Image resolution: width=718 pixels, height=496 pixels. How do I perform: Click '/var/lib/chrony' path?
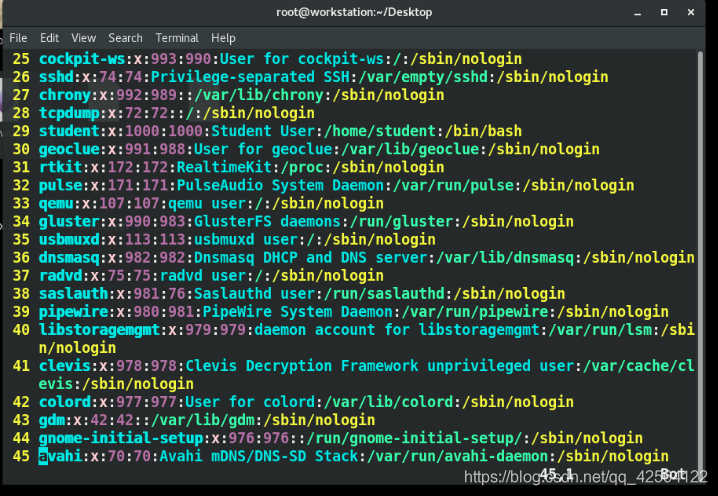[x=259, y=95]
